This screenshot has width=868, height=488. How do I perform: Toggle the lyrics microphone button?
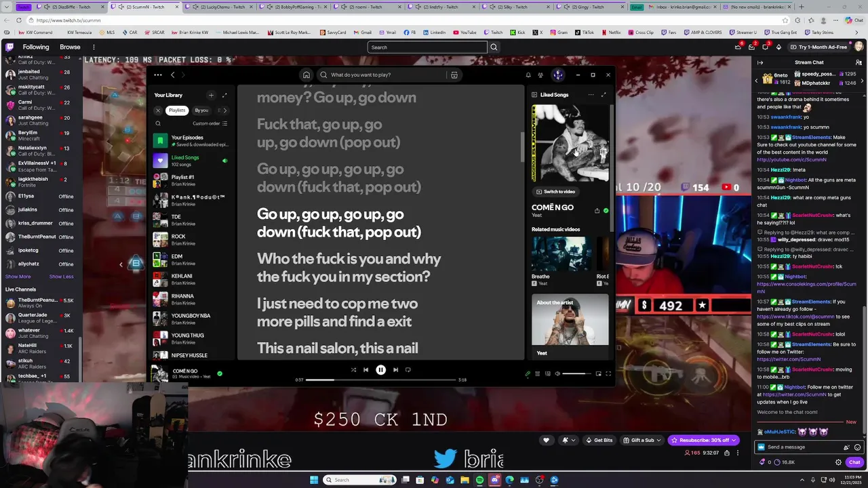528,373
